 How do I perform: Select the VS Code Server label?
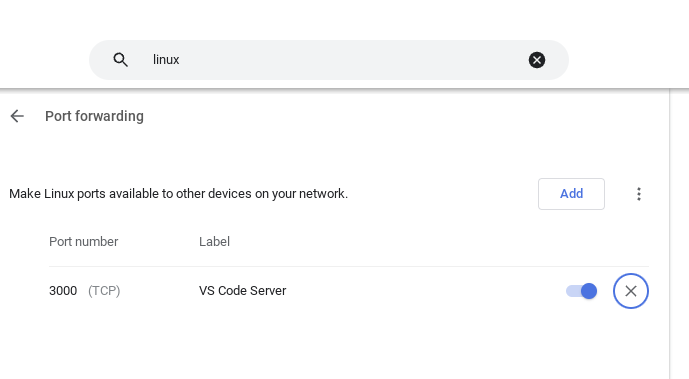pos(243,291)
